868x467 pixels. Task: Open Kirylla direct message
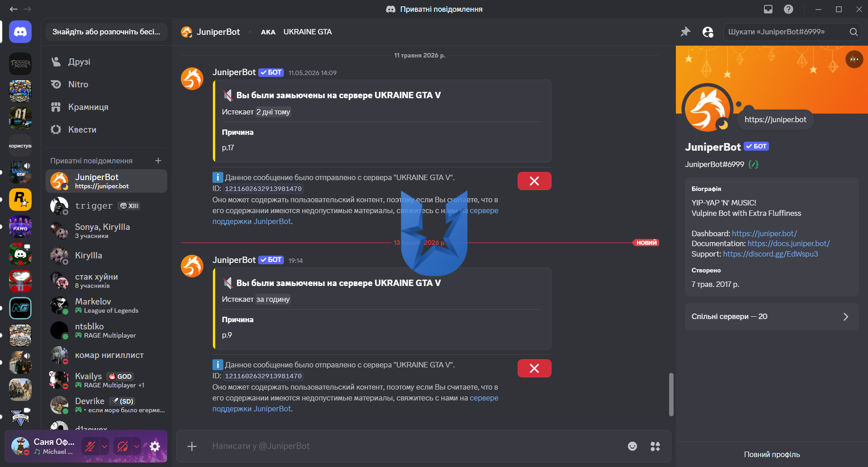pyautogui.click(x=106, y=256)
